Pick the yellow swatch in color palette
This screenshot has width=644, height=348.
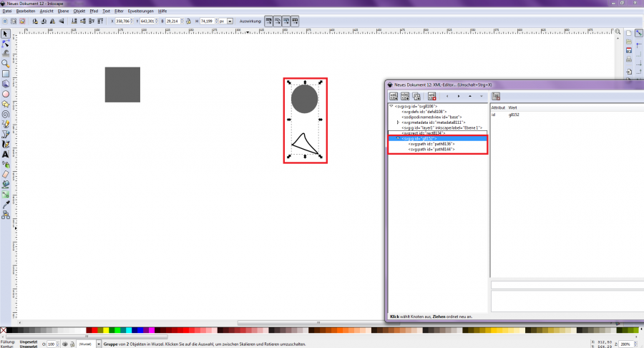click(104, 331)
